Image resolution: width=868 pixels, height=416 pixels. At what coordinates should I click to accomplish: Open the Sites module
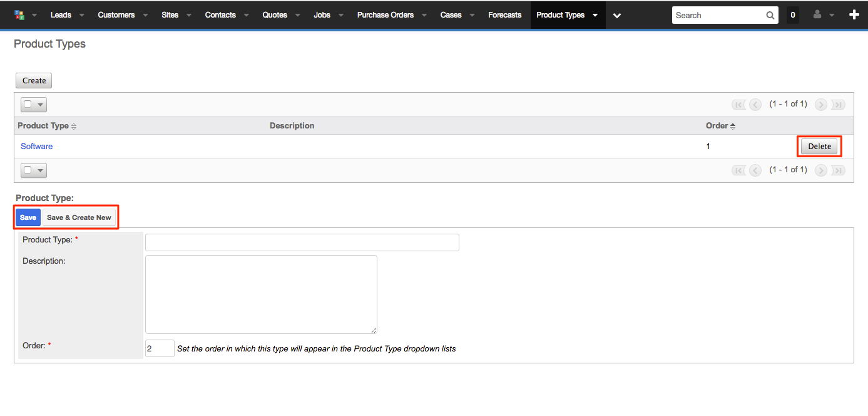170,15
